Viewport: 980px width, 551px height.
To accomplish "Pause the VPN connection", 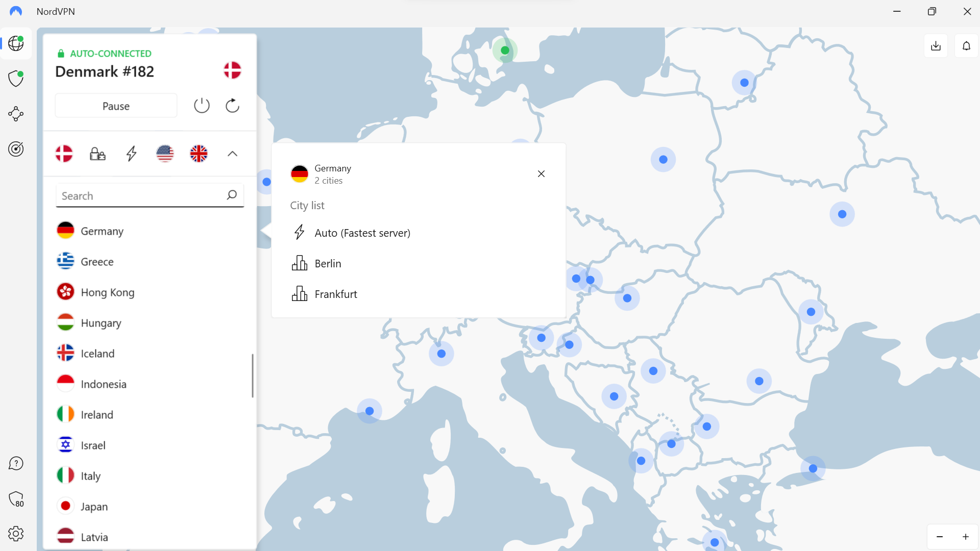I will 116,106.
